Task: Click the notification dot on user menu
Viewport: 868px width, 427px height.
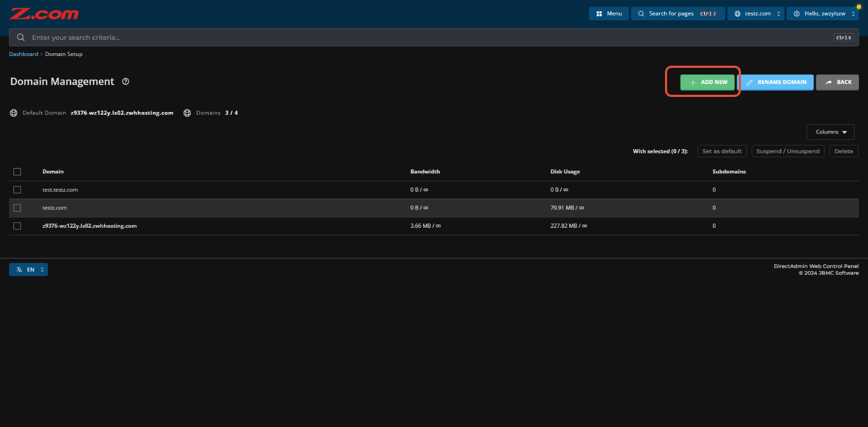Action: point(859,7)
